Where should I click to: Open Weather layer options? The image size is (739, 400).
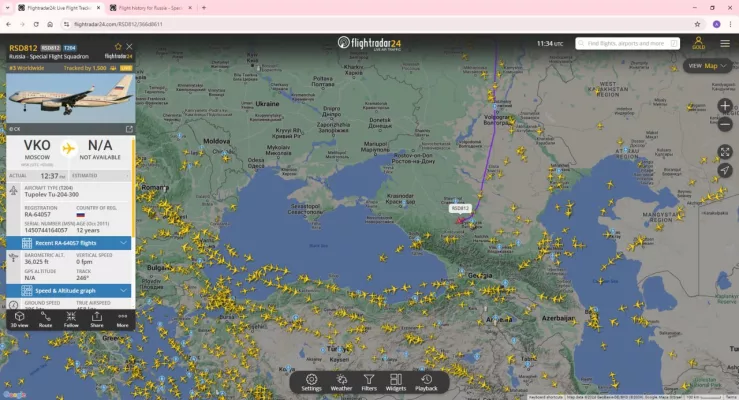click(x=341, y=383)
